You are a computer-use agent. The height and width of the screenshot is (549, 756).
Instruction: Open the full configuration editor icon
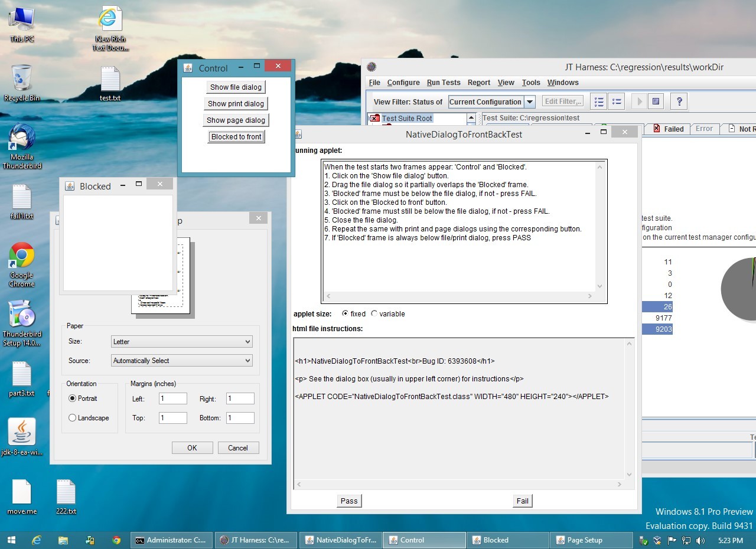(x=598, y=102)
